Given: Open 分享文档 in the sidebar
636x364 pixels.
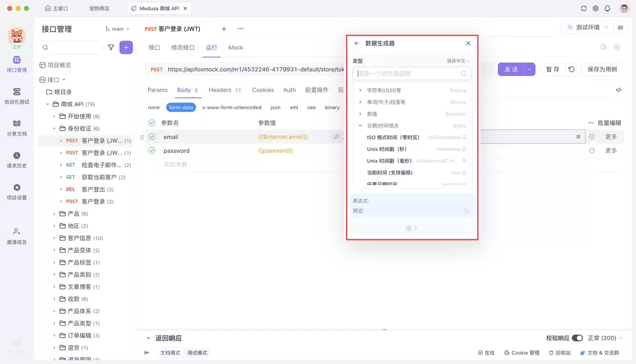Looking at the screenshot, I should coord(17,128).
